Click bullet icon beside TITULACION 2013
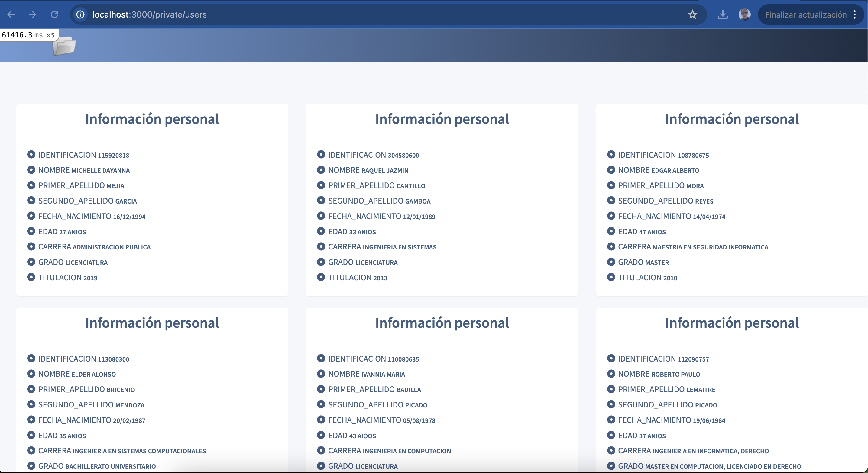The width and height of the screenshot is (868, 473). 321,277
